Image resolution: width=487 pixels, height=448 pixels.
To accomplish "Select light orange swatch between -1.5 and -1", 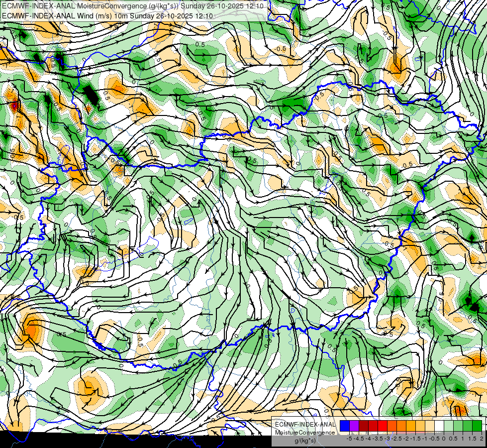I will [420, 426].
